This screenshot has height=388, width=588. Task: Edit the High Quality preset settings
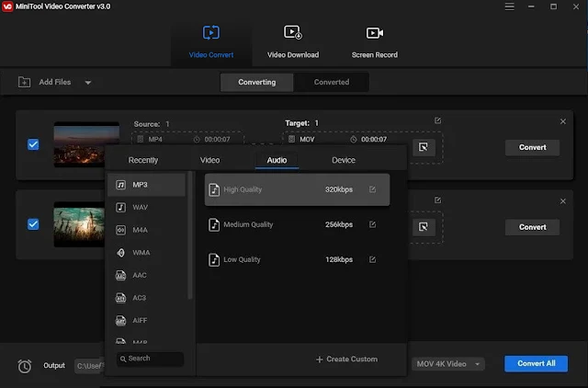tap(372, 189)
